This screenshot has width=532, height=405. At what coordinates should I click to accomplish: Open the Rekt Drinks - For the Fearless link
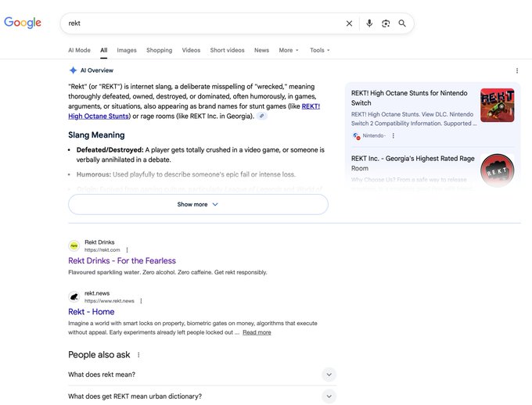(x=122, y=261)
